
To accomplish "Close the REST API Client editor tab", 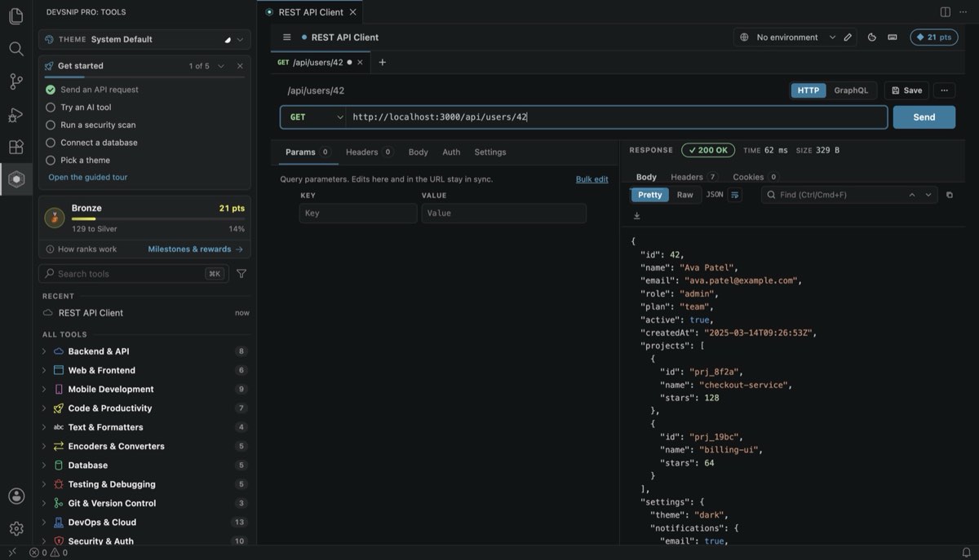I will click(352, 12).
